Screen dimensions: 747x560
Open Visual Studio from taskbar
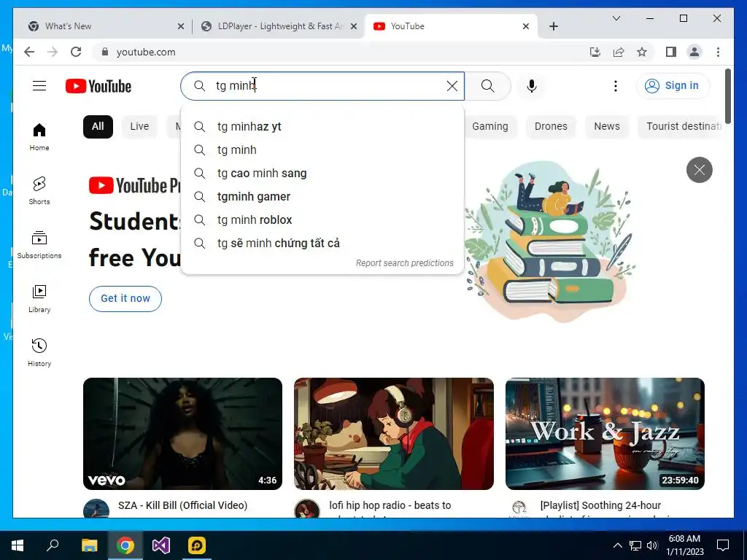(161, 545)
